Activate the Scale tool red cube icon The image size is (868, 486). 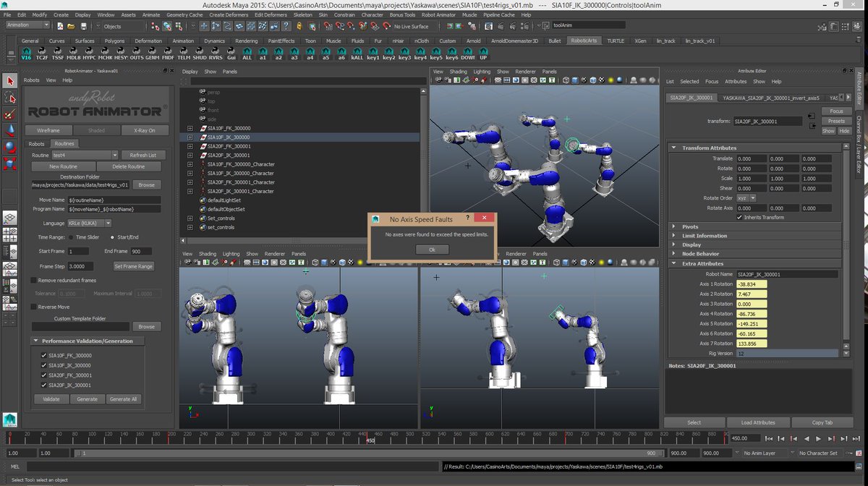(x=10, y=163)
